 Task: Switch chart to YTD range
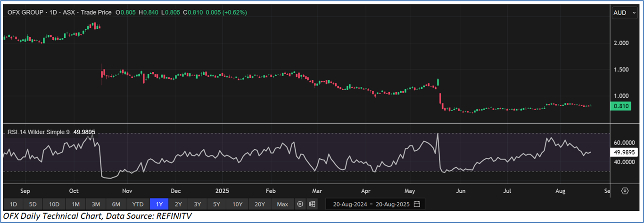tap(138, 204)
